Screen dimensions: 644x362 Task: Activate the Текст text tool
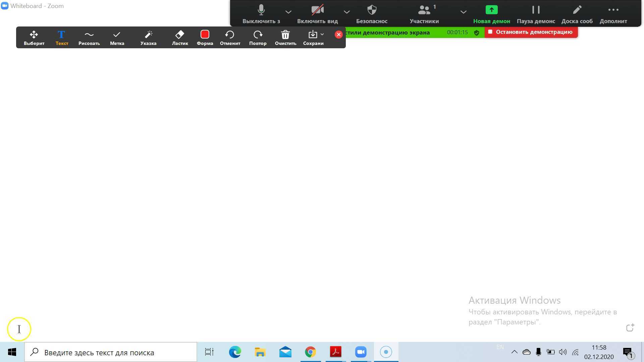click(x=62, y=38)
